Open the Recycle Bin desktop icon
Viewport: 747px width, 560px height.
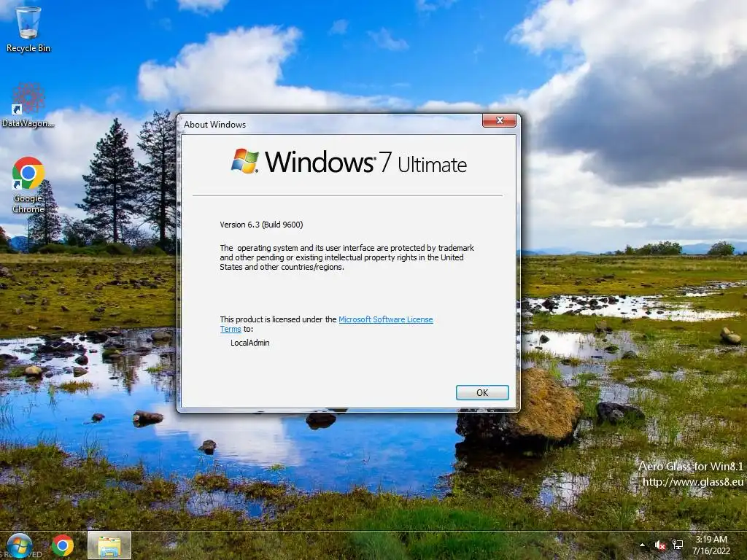click(x=28, y=28)
